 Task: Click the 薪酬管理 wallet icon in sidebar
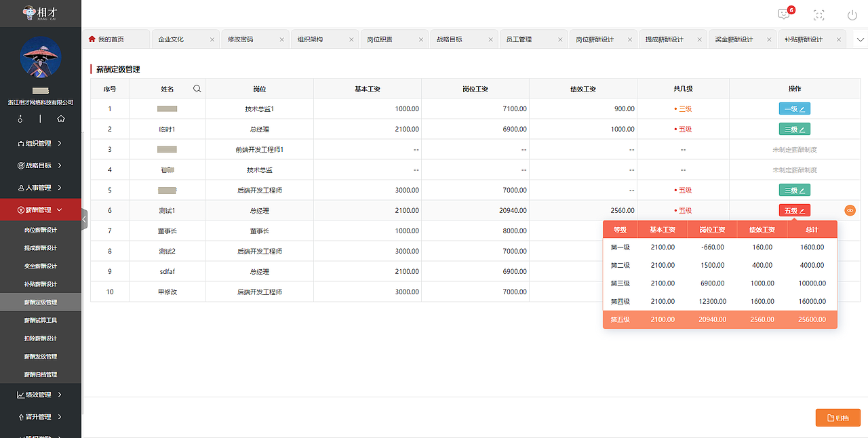[21, 210]
